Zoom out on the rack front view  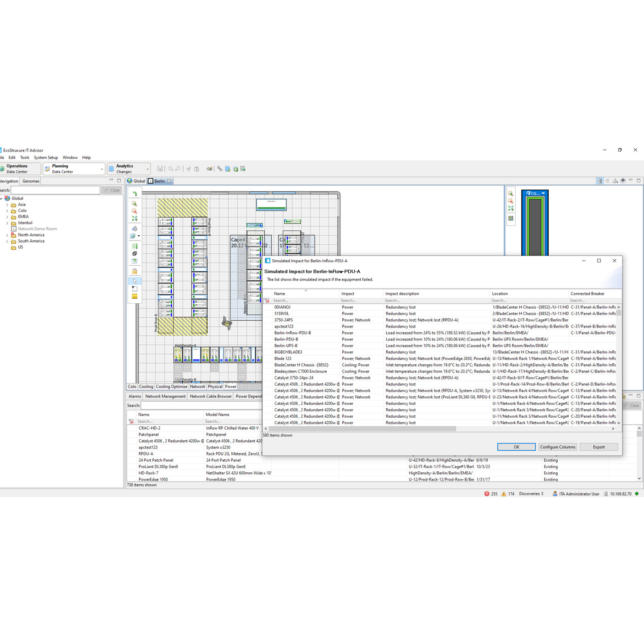tap(510, 201)
